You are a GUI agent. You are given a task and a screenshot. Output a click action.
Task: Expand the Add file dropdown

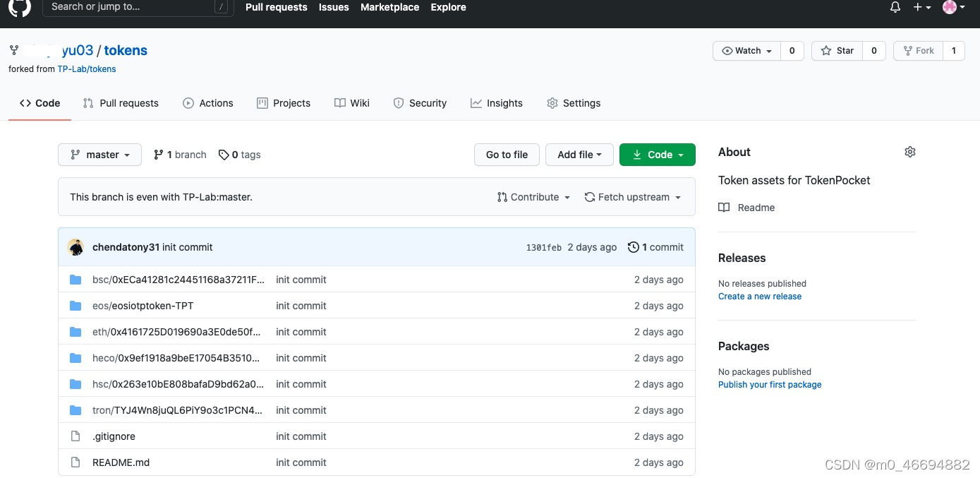click(579, 155)
